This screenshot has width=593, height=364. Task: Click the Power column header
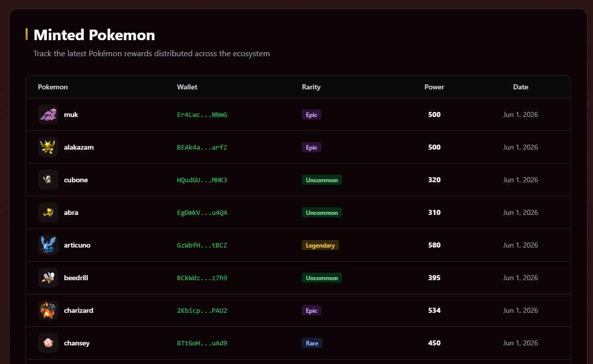[x=434, y=87]
